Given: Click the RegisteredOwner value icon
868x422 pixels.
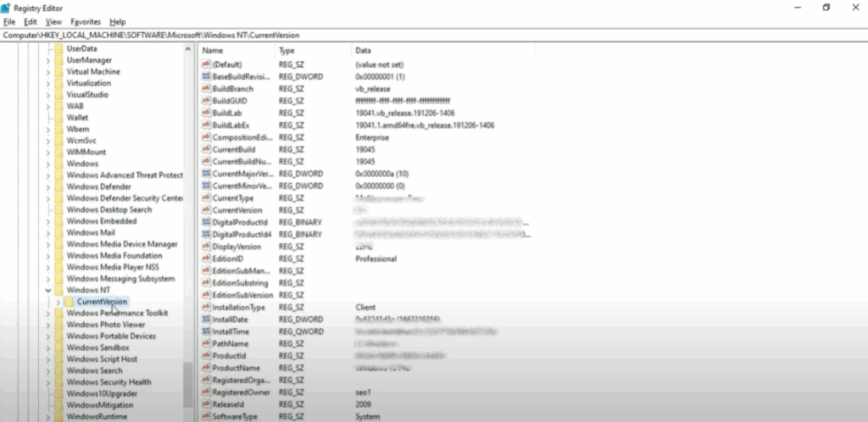Looking at the screenshot, I should click(207, 392).
